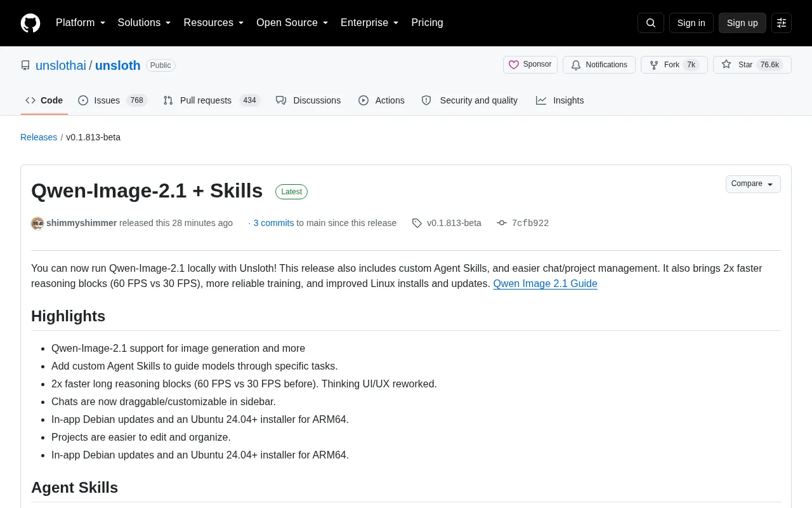Open commit 7cfb922 link

530,223
